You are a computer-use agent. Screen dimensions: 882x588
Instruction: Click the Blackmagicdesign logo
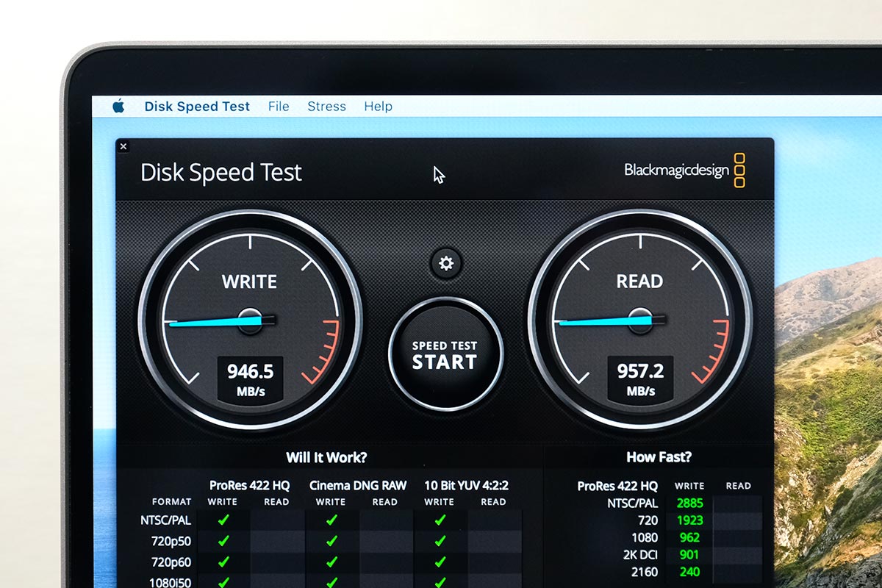(684, 171)
